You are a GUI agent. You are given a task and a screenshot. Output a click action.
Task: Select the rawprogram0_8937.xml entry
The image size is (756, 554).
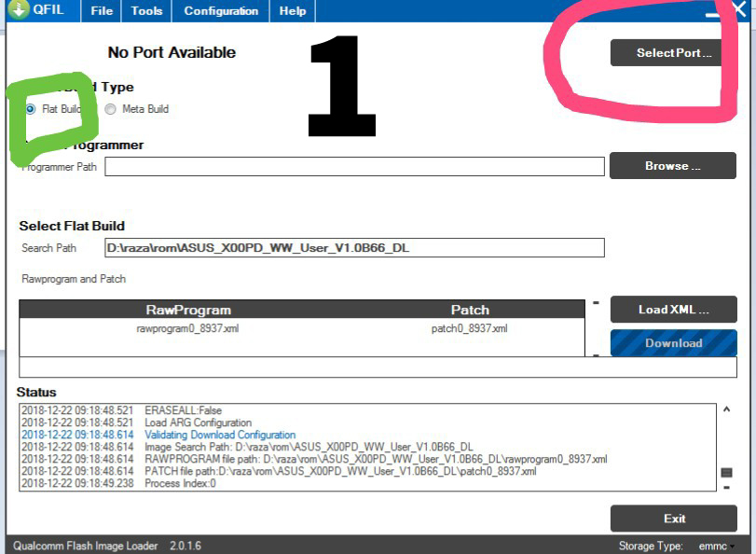pyautogui.click(x=187, y=328)
